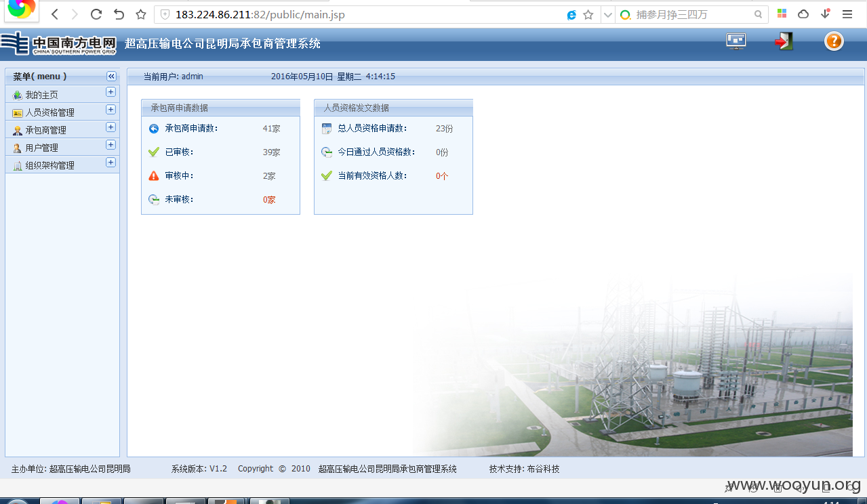Click the 41家 contractor application count
The image size is (867, 504).
click(x=271, y=129)
